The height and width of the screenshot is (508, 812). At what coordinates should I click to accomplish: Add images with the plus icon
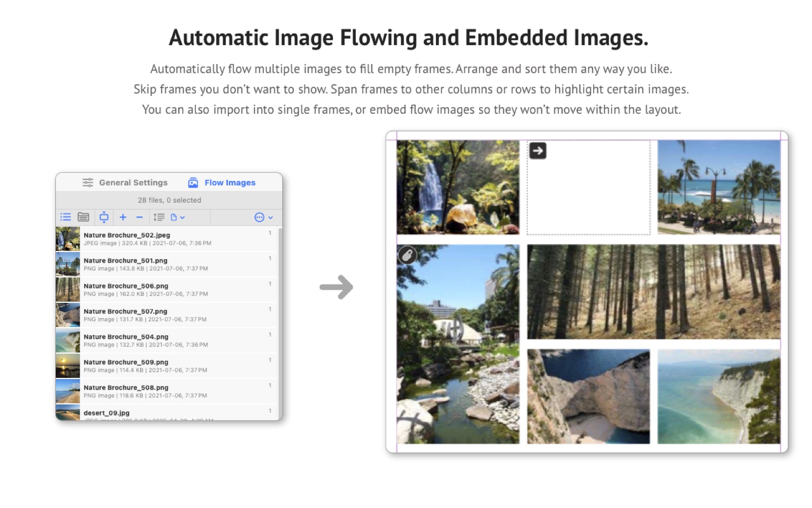tap(123, 217)
